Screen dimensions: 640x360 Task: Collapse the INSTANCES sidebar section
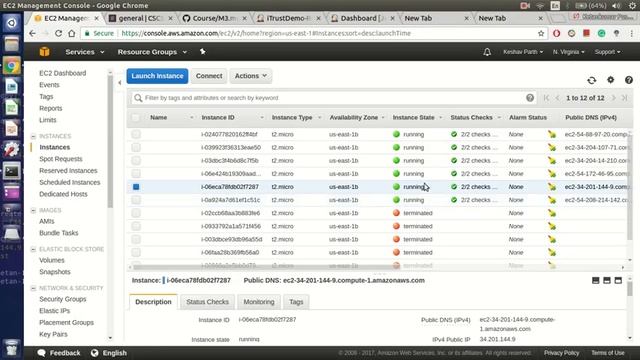pyautogui.click(x=33, y=136)
